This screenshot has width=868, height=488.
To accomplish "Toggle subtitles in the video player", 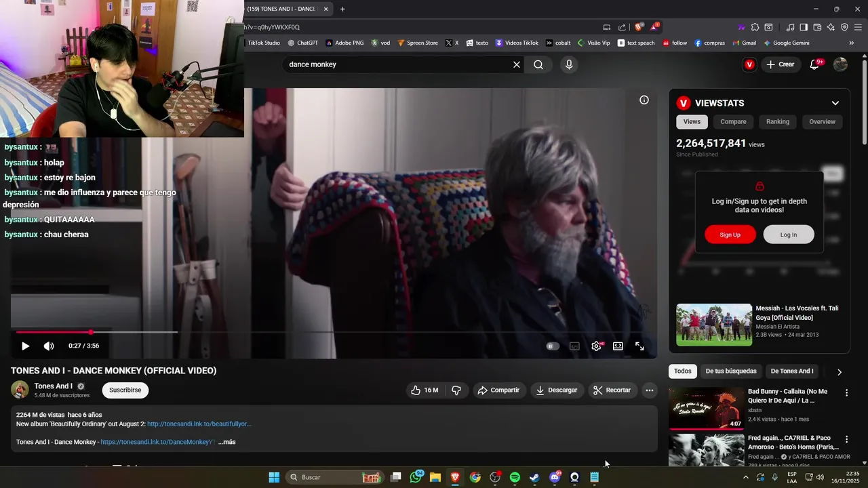I will pyautogui.click(x=574, y=346).
